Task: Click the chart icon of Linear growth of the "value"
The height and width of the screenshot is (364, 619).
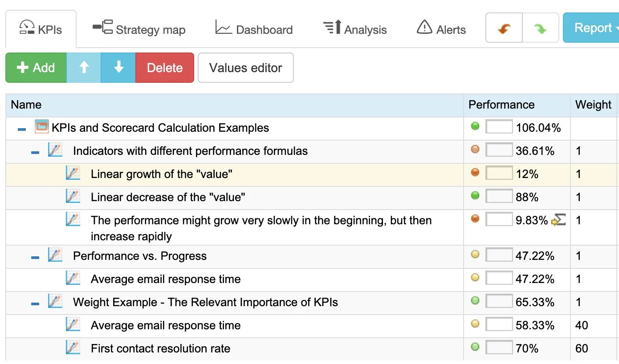Action: tap(73, 173)
